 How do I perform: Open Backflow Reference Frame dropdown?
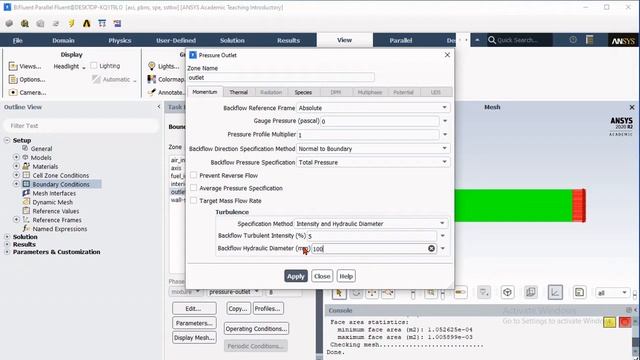[373, 108]
